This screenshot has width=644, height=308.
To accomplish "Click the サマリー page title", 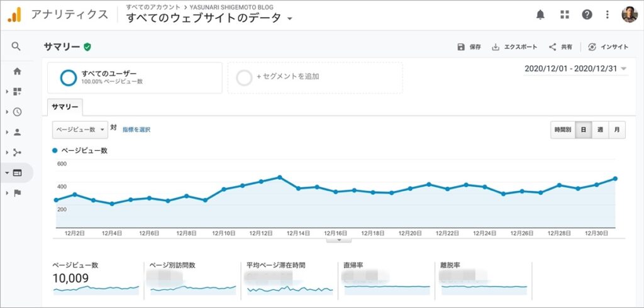I will 62,47.
